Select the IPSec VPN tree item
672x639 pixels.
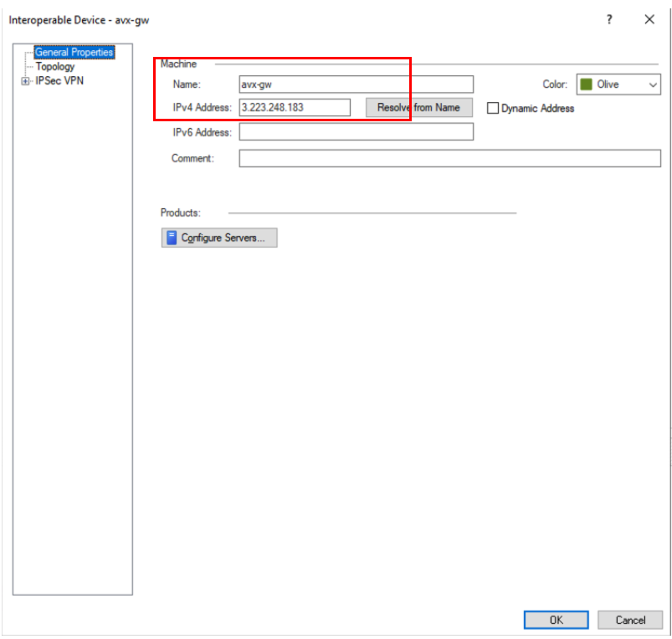coord(59,81)
